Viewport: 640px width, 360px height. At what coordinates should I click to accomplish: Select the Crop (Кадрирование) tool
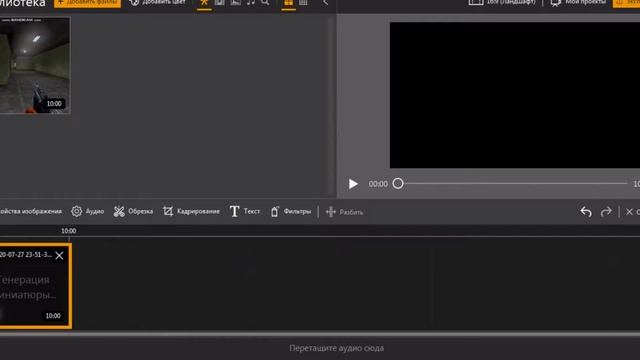(x=191, y=211)
